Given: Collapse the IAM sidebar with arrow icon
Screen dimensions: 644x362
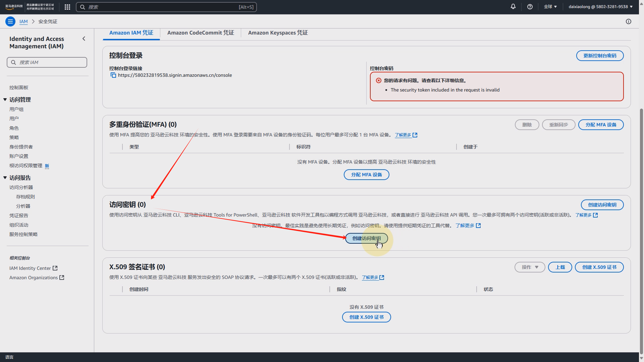Looking at the screenshot, I should tap(84, 39).
